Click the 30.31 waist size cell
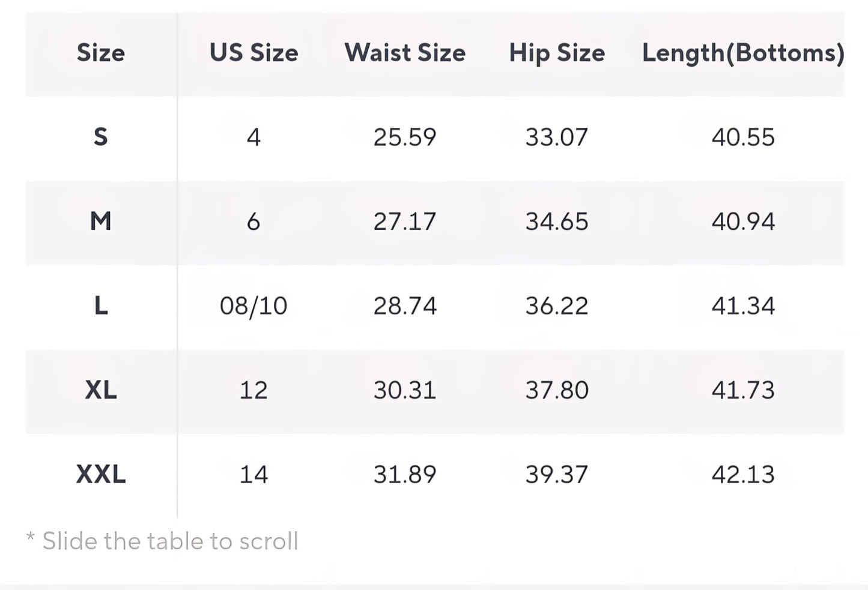Viewport: 868px width, 590px height. pos(405,390)
